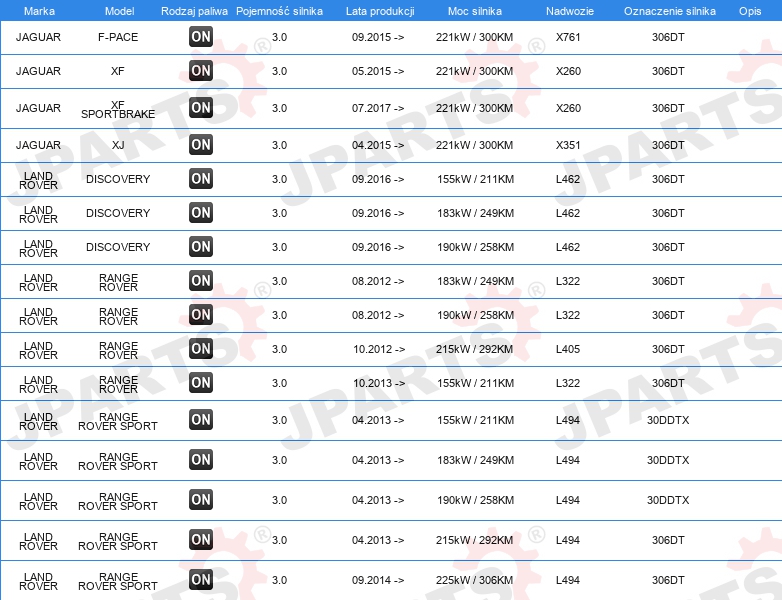
Task: Click the Pojemność silnika column header
Action: [x=279, y=11]
